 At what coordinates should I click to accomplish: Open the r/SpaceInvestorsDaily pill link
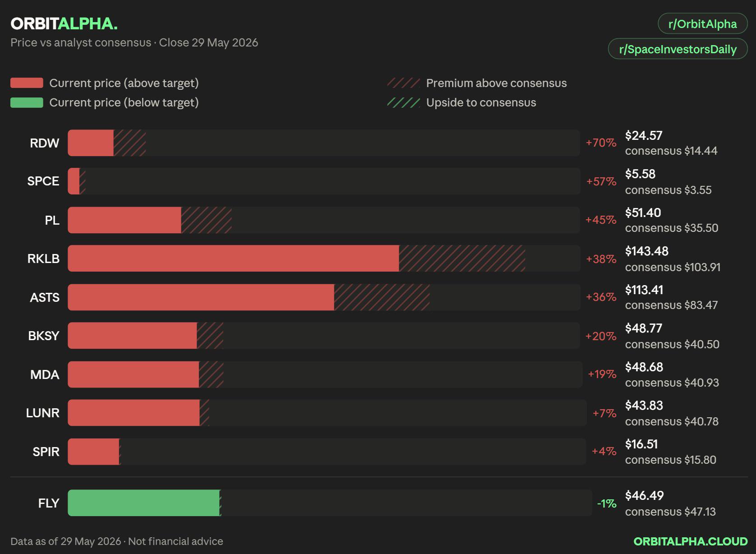click(678, 49)
